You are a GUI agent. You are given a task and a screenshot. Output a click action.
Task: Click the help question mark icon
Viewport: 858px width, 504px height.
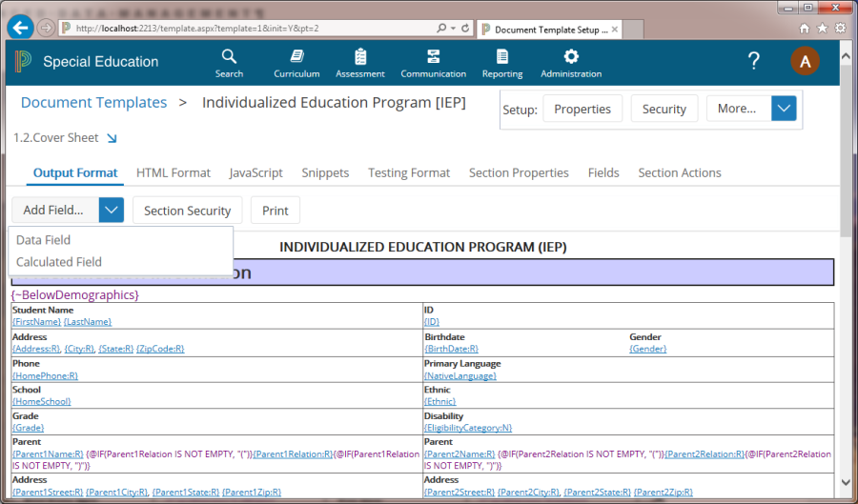coord(754,62)
